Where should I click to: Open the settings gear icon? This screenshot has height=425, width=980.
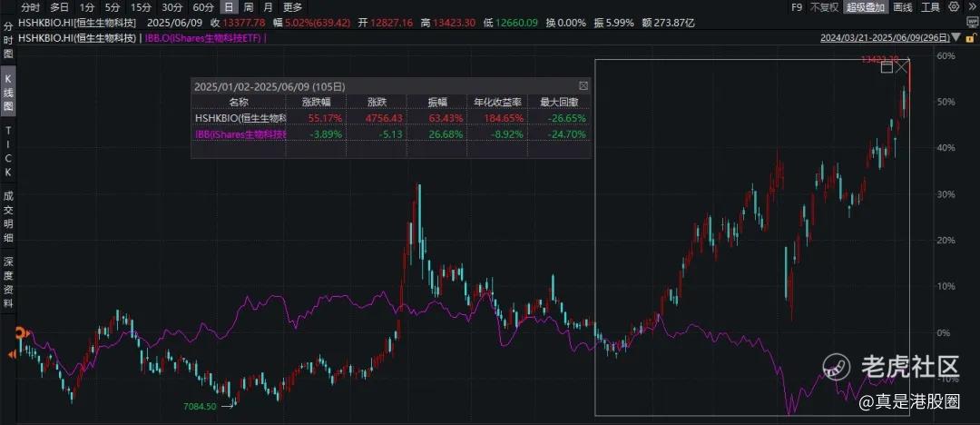coord(953,7)
